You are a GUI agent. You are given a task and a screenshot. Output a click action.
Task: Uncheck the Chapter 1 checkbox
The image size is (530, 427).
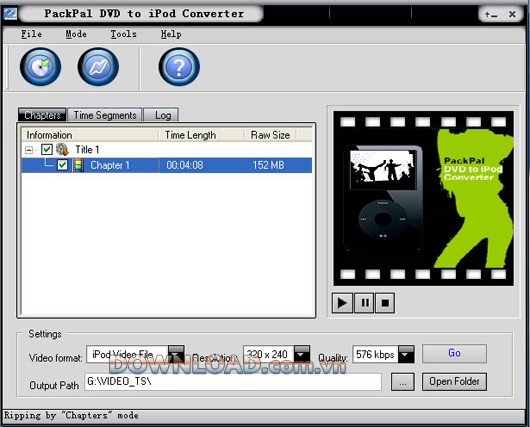coord(63,165)
